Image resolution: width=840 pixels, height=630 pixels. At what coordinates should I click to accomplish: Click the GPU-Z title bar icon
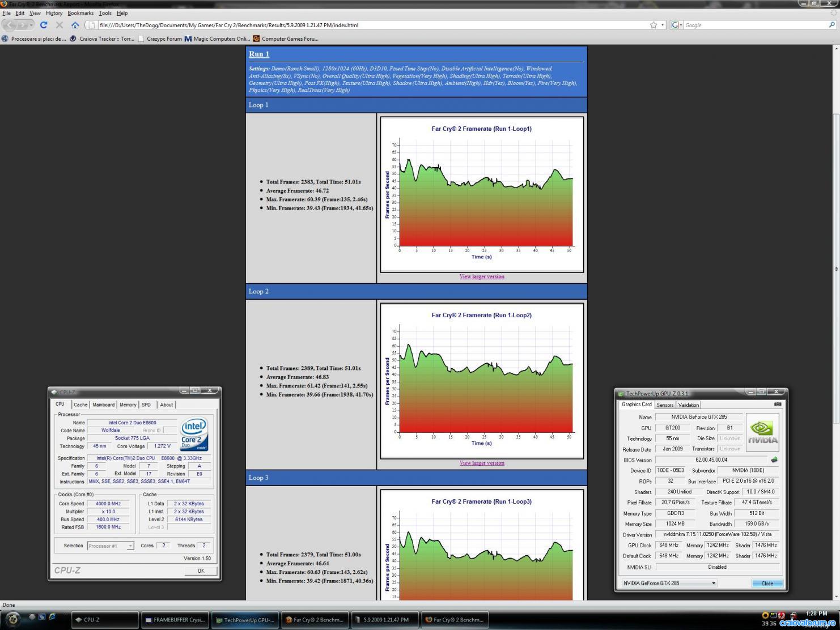621,394
